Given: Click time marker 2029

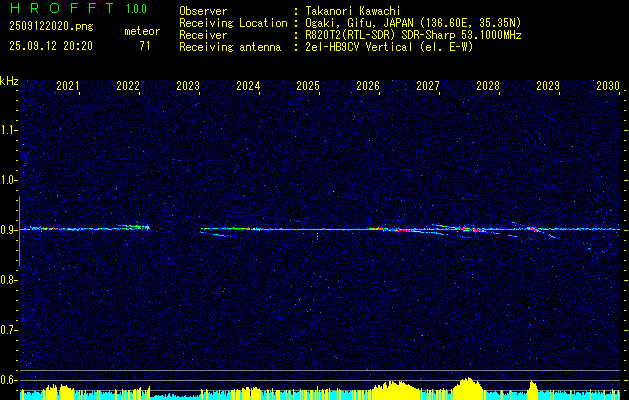Looking at the screenshot, I should 548,85.
